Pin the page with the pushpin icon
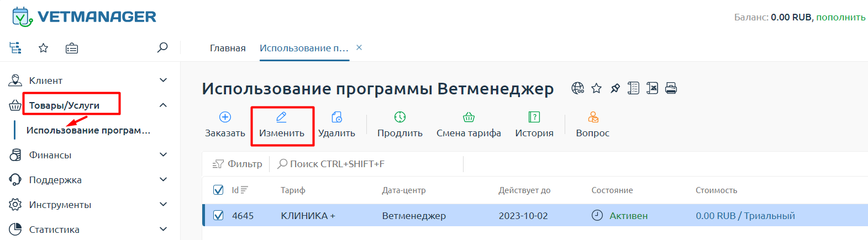 [615, 88]
